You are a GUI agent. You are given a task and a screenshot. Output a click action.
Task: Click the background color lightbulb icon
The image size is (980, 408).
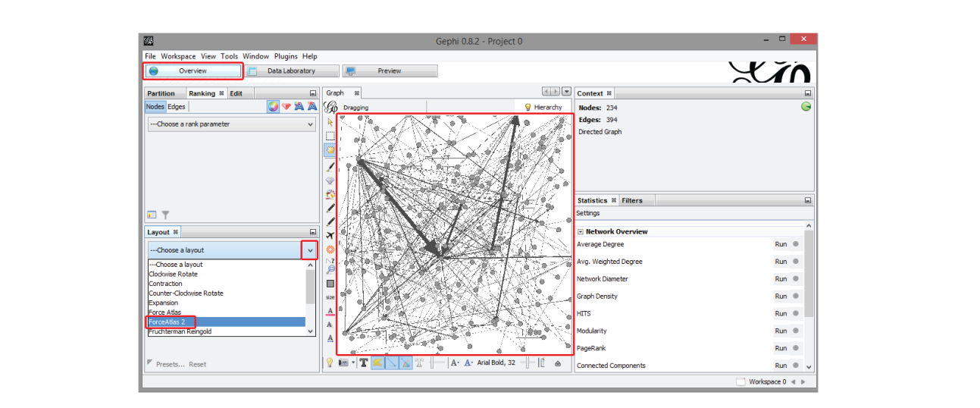coord(330,362)
